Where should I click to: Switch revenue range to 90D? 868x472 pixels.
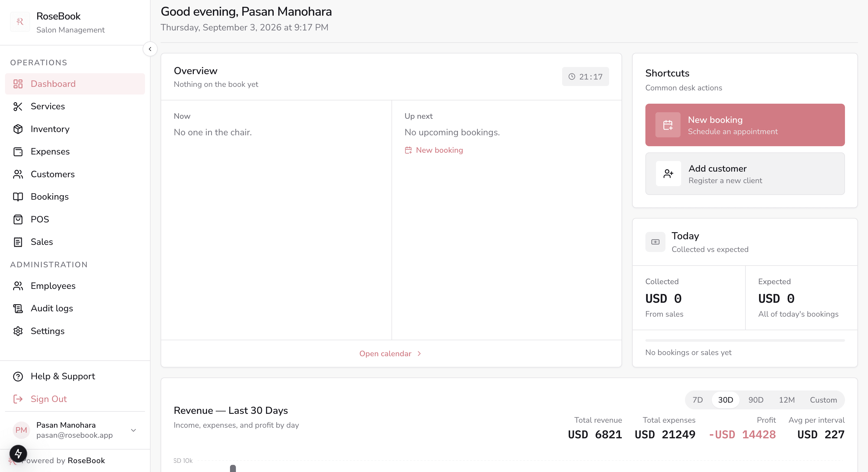pyautogui.click(x=756, y=400)
